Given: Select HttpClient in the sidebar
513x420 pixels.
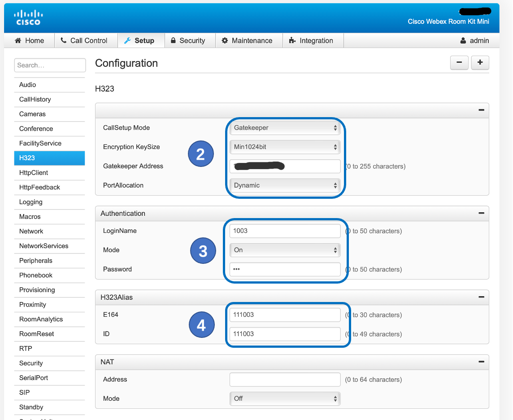Looking at the screenshot, I should (49, 173).
